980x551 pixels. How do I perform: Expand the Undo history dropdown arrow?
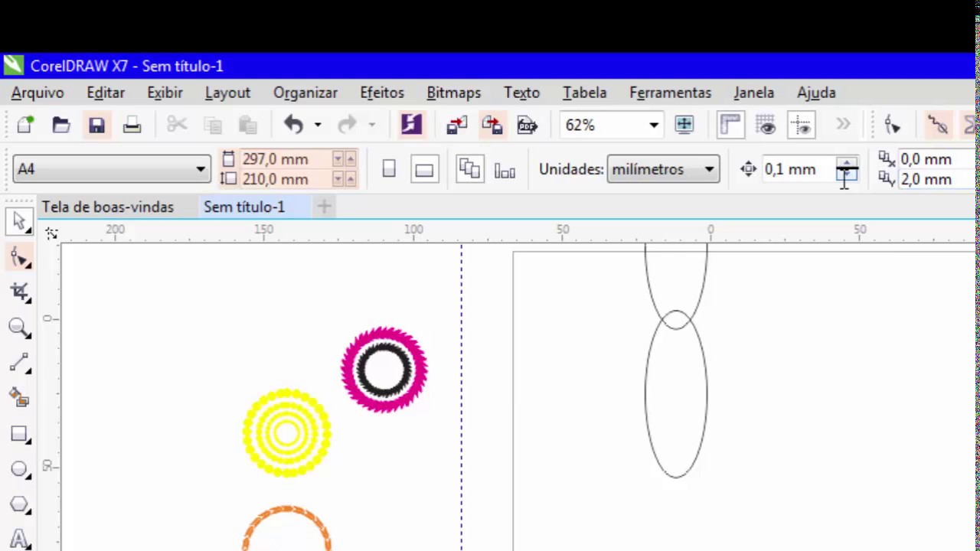coord(317,125)
